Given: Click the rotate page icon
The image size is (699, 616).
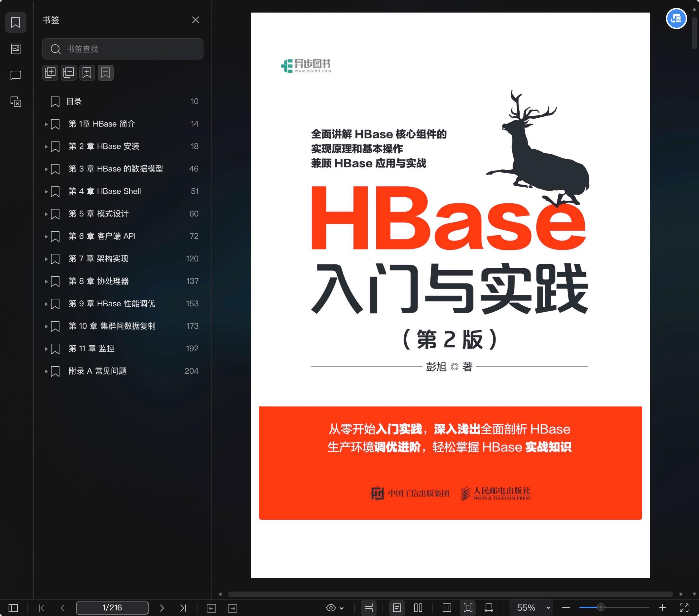Looking at the screenshot, I should tap(489, 608).
